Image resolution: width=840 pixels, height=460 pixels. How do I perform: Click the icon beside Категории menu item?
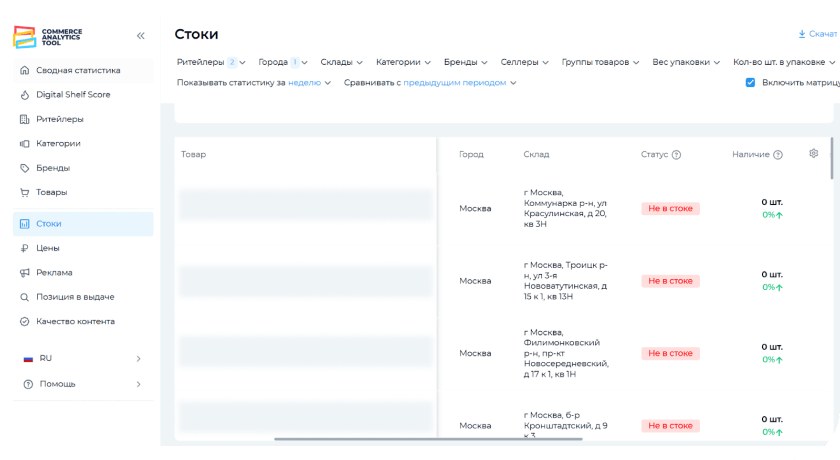click(x=24, y=144)
